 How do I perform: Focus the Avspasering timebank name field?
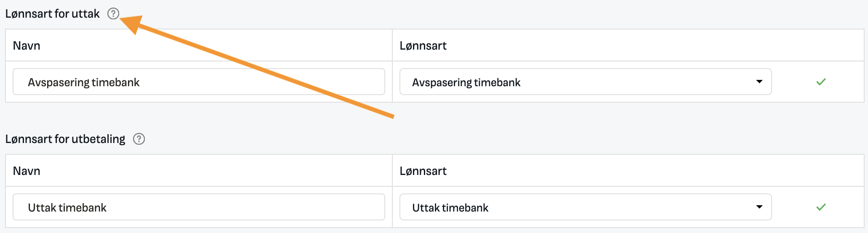click(199, 82)
